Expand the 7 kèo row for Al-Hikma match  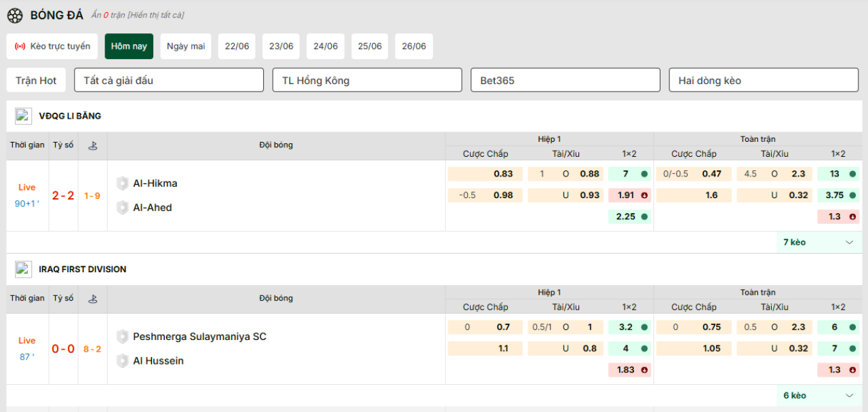point(819,242)
